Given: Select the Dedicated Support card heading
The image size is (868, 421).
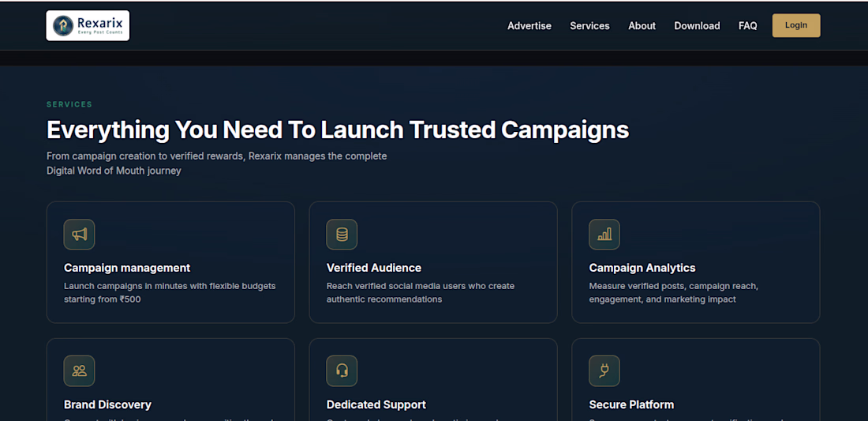Looking at the screenshot, I should (x=376, y=405).
